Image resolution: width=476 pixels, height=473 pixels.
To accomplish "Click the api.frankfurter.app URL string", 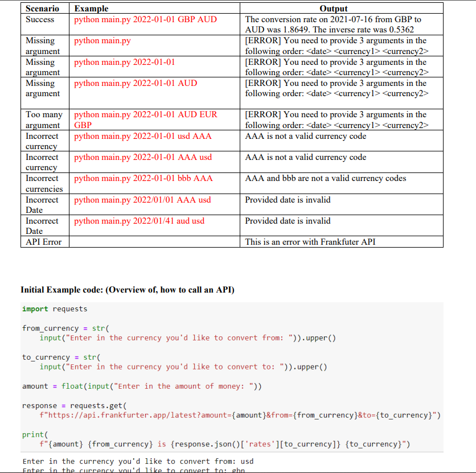I will coord(240,416).
